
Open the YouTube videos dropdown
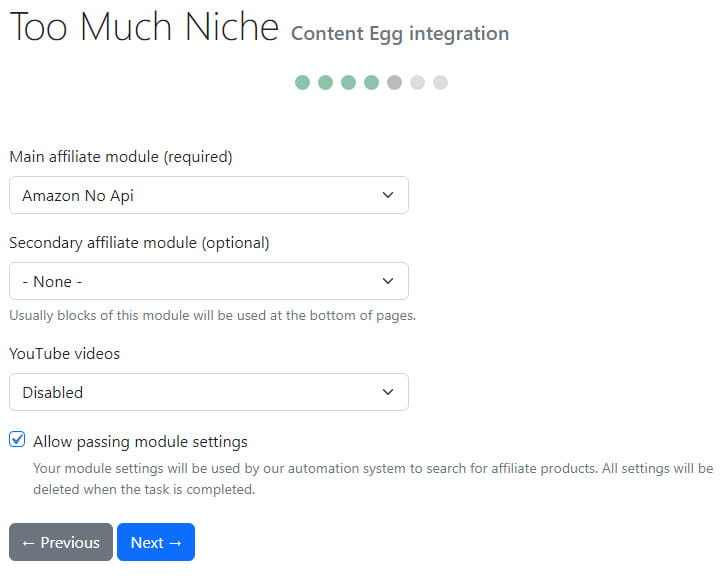point(209,392)
